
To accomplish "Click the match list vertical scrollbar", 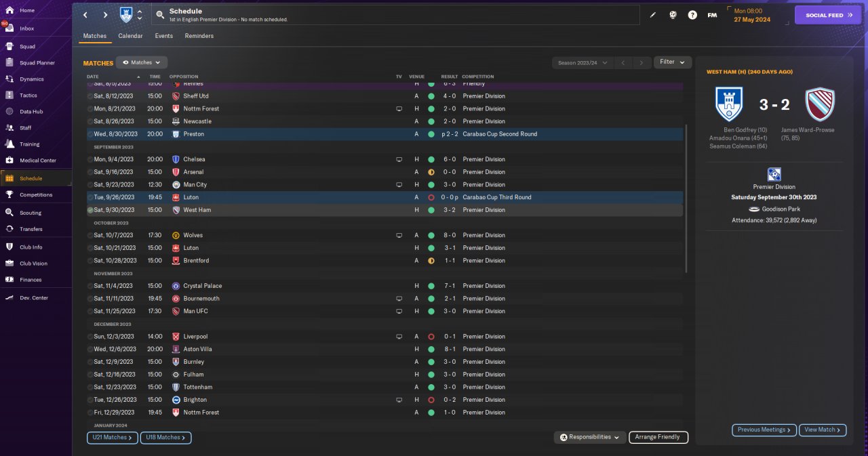I will tap(687, 199).
